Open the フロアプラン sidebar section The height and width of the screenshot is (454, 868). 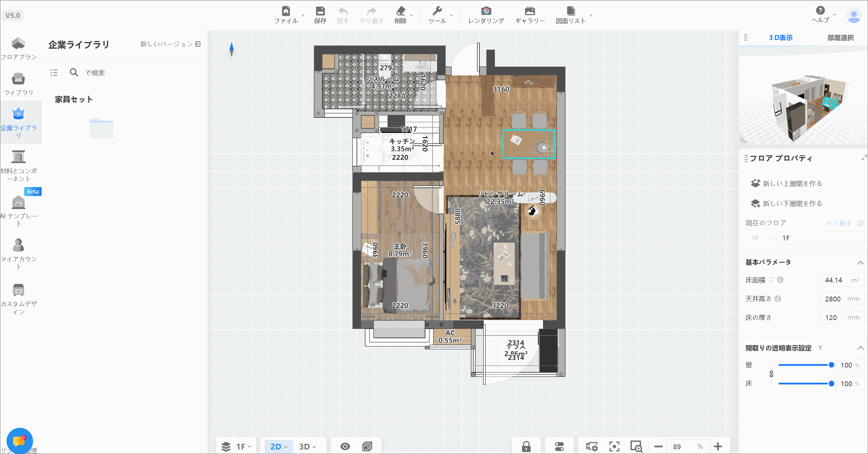pyautogui.click(x=19, y=48)
